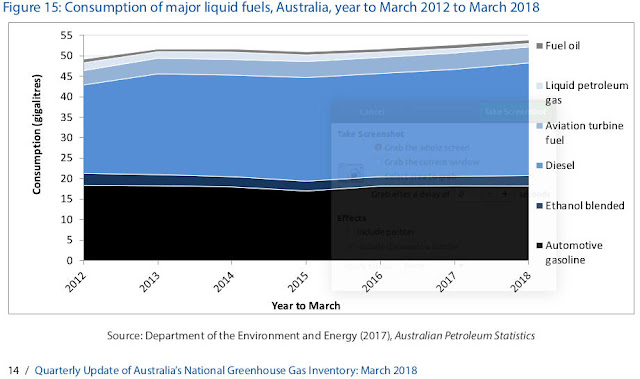Click the 2014 x-axis label

224,281
